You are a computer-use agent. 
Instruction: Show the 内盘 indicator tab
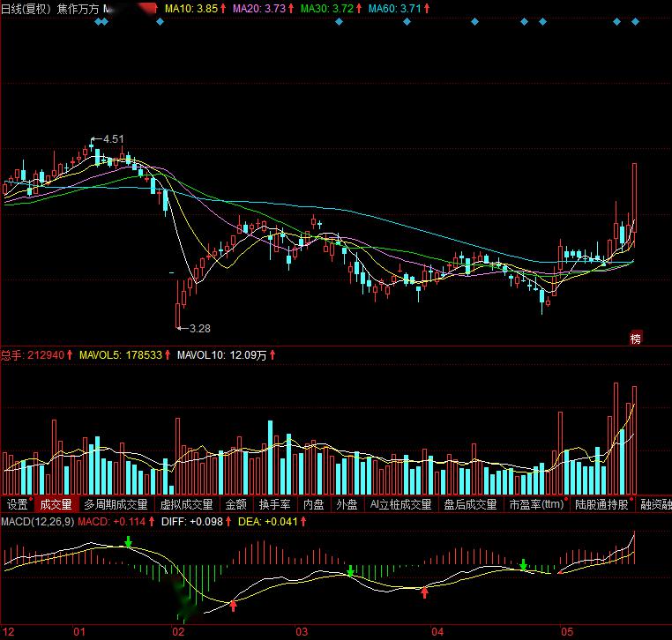tap(314, 505)
